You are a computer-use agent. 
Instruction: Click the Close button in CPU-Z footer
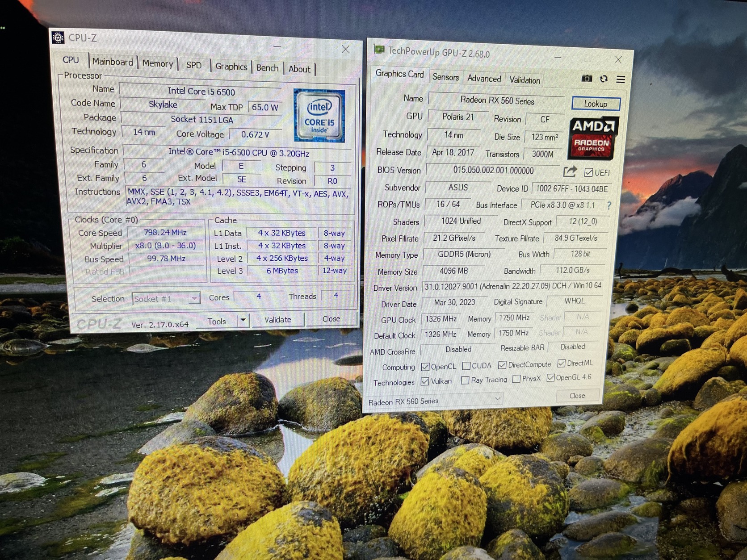click(331, 319)
